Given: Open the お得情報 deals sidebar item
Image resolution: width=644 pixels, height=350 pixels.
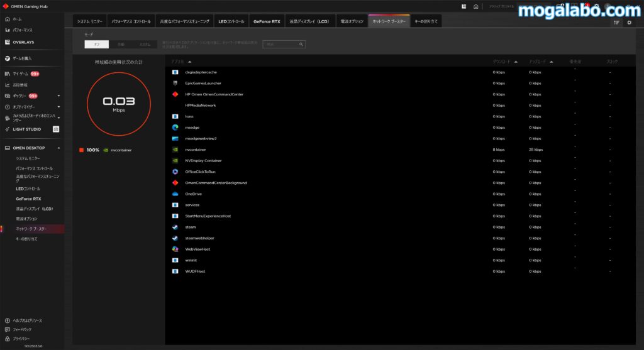Looking at the screenshot, I should click(x=19, y=85).
